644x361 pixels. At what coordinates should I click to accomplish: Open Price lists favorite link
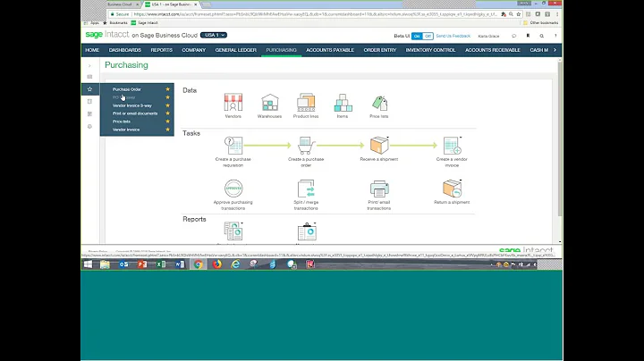pos(121,122)
